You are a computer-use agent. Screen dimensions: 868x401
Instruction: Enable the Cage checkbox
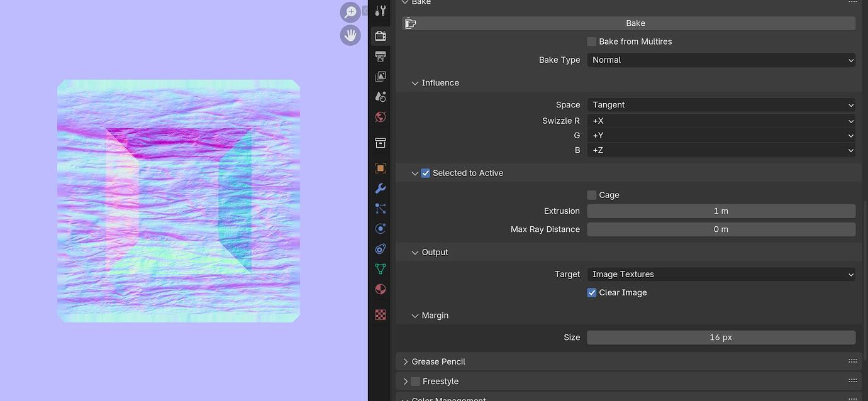coord(591,195)
